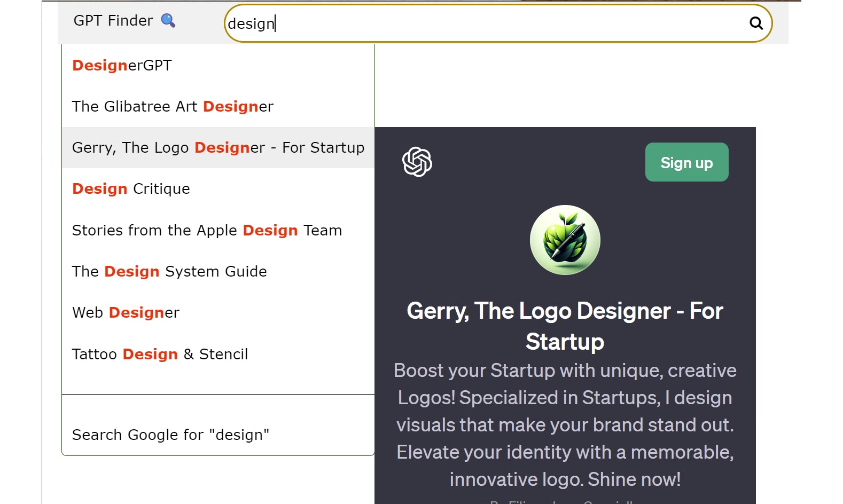The width and height of the screenshot is (843, 504).
Task: Click the preview heading Gerry, The Logo Designer
Action: [x=565, y=326]
